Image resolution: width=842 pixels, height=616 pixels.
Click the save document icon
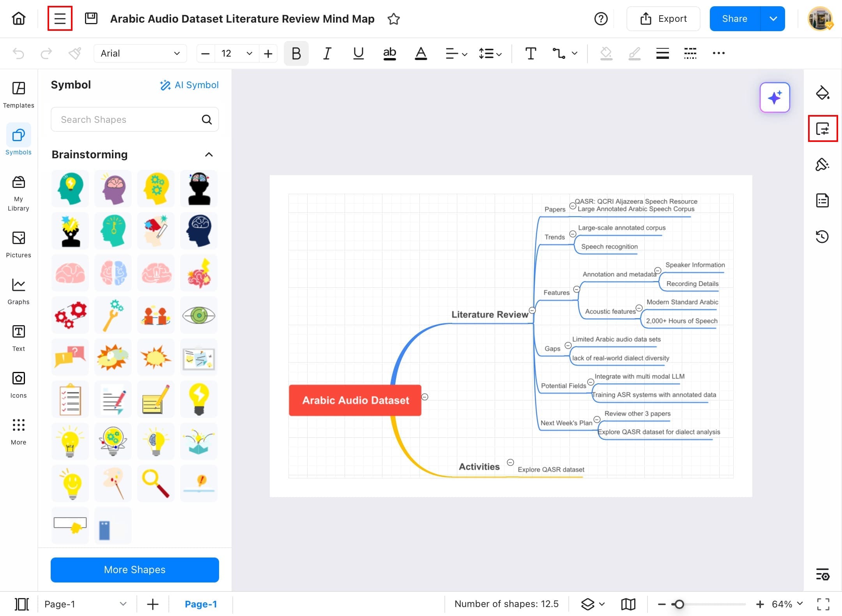pos(91,18)
